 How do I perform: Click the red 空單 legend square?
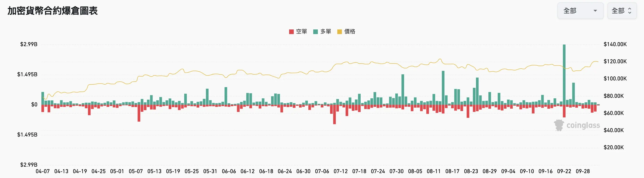pyautogui.click(x=291, y=32)
